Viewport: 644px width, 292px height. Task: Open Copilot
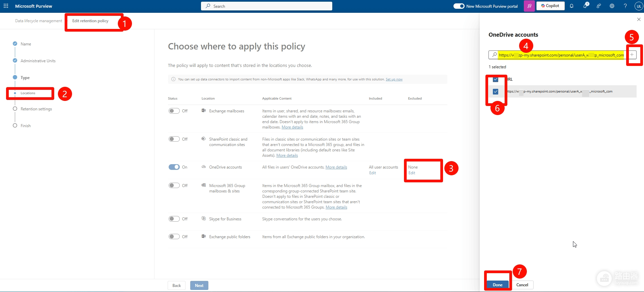coord(550,6)
